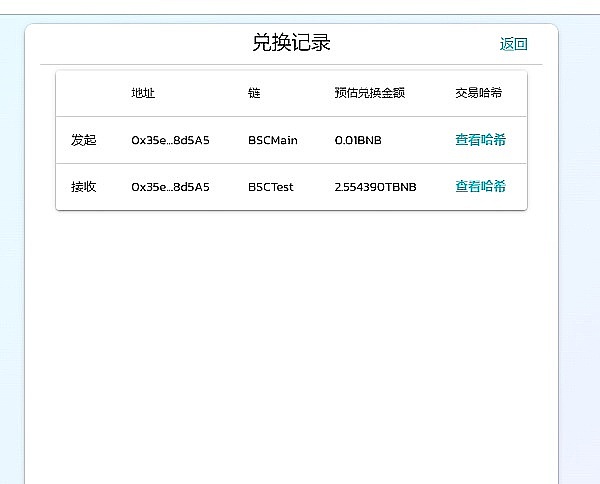This screenshot has height=484, width=600.
Task: Click the blank white area below the table
Action: 290,340
